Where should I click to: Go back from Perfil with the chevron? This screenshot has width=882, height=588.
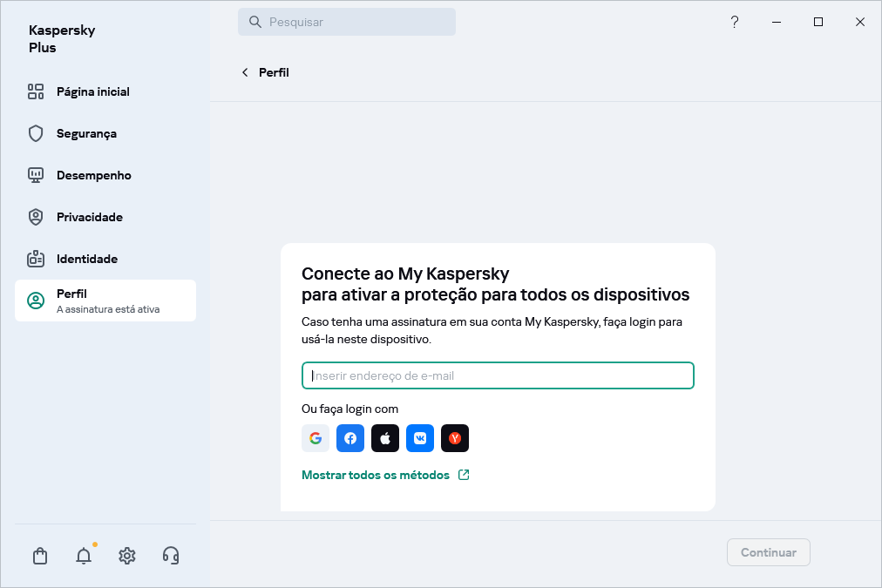pyautogui.click(x=245, y=72)
